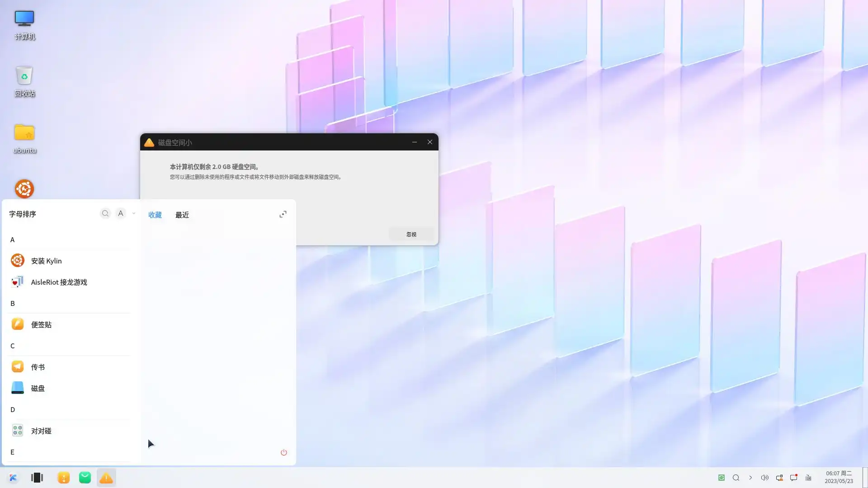This screenshot has height=488, width=868.
Task: Open the sort-mode dropdown arrow beside A
Action: click(x=134, y=213)
